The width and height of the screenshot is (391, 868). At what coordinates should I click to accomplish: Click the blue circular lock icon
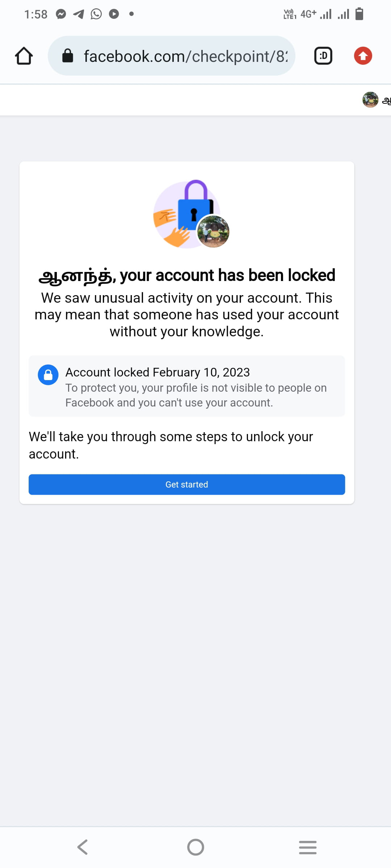(x=48, y=375)
